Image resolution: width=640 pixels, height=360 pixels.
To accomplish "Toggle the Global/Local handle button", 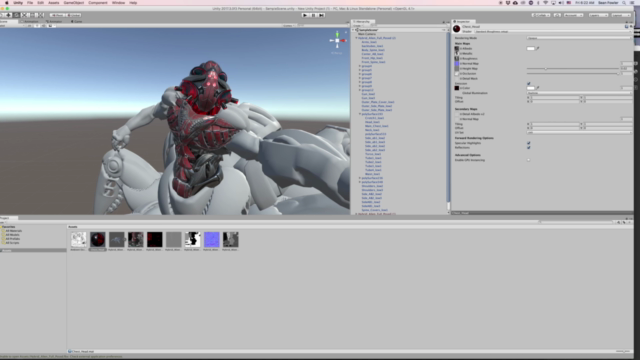I will pyautogui.click(x=74, y=15).
